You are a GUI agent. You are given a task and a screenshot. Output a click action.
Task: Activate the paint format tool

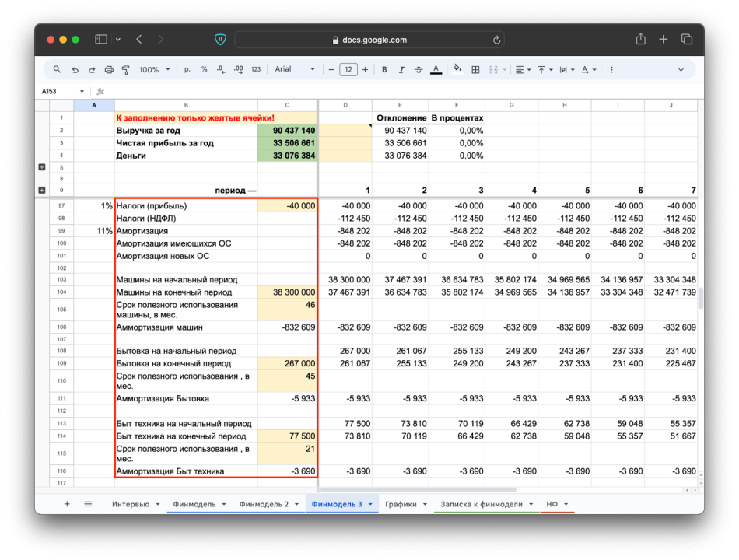(x=126, y=70)
